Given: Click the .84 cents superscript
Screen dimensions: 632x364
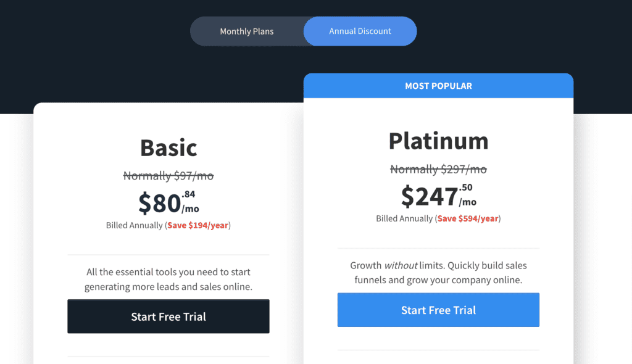Looking at the screenshot, I should [189, 194].
